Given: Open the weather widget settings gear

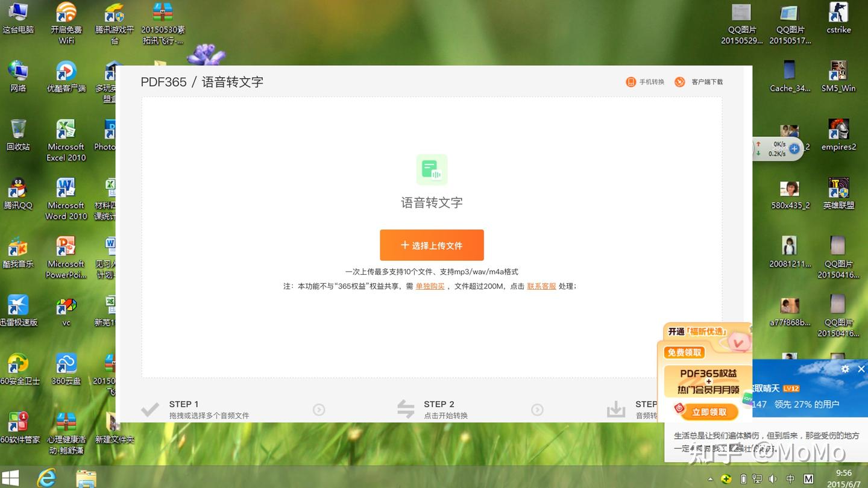Looking at the screenshot, I should click(x=845, y=369).
